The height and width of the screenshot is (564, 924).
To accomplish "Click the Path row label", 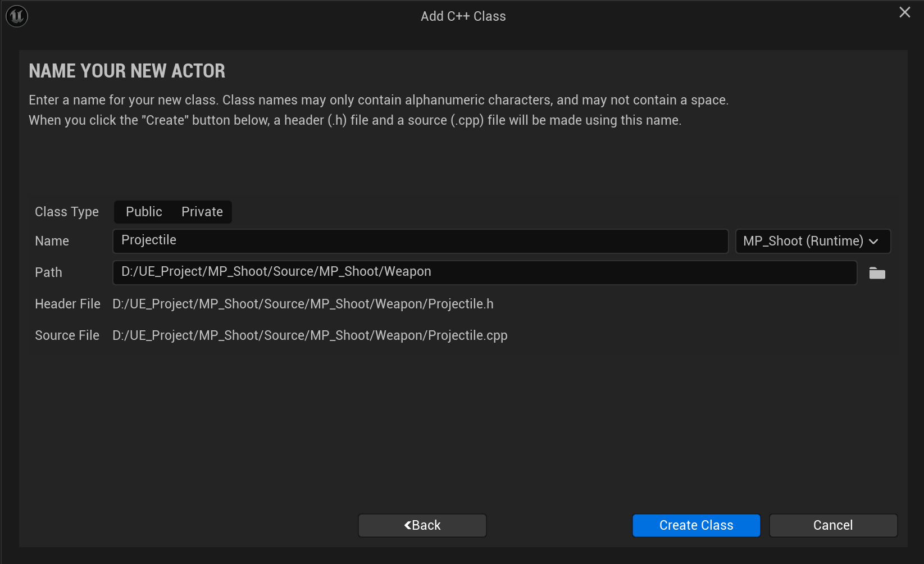I will pyautogui.click(x=49, y=272).
